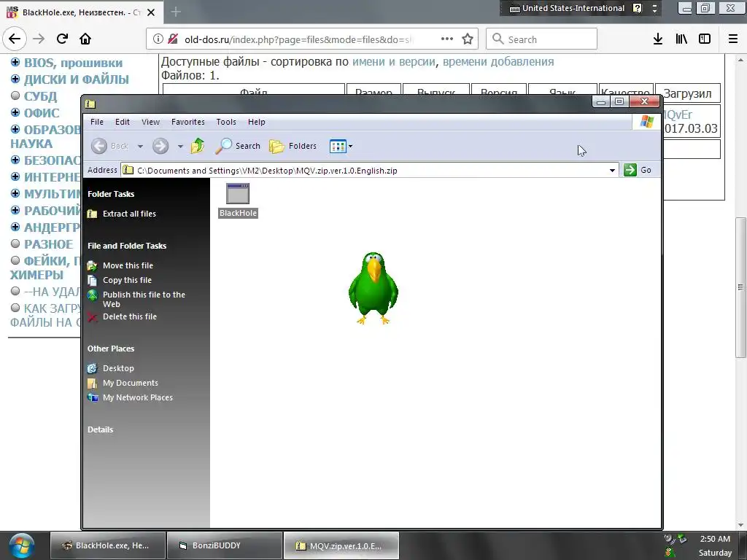
Task: Open a new browser tab with plus
Action: [x=176, y=12]
